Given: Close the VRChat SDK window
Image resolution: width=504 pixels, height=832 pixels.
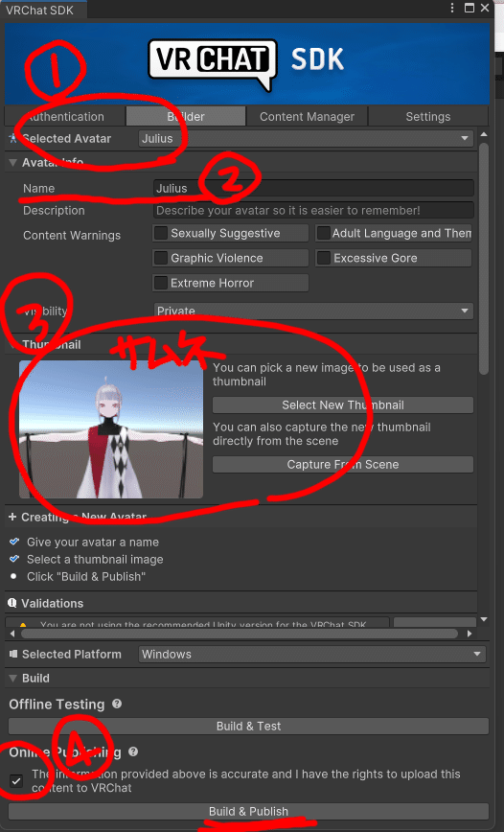Looking at the screenshot, I should pos(485,8).
